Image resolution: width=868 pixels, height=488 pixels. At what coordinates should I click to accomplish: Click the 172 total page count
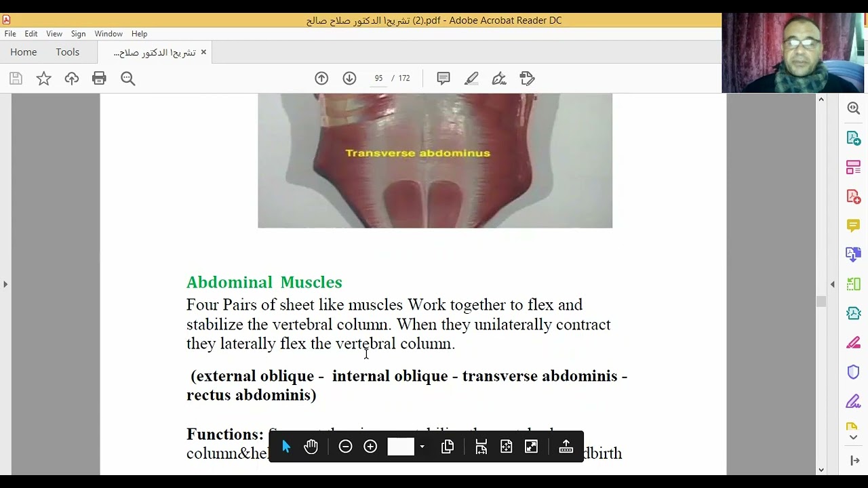(x=404, y=79)
